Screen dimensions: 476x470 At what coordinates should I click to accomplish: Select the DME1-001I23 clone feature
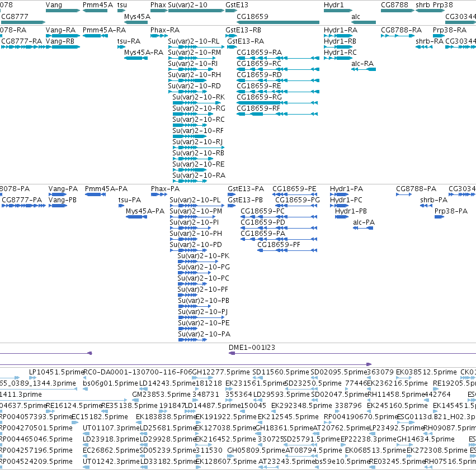[x=352, y=353]
